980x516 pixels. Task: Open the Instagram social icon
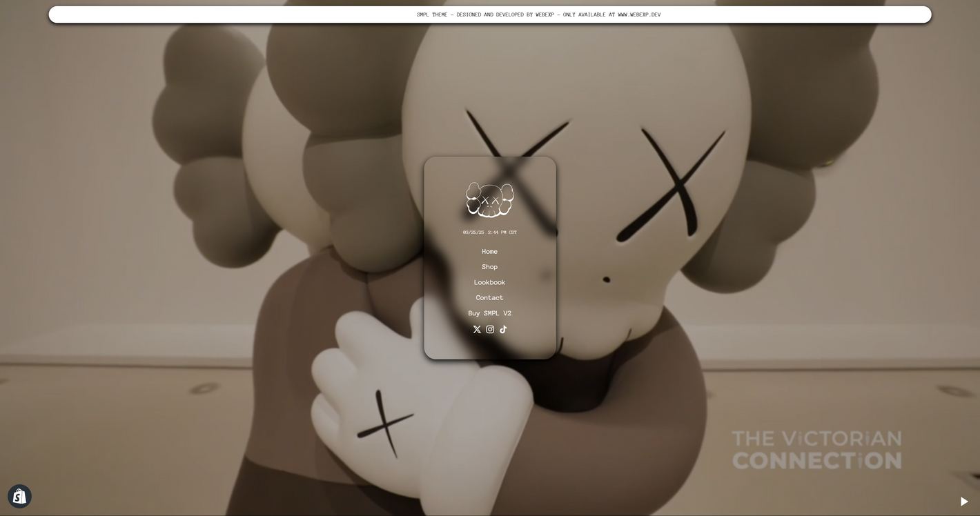(490, 330)
